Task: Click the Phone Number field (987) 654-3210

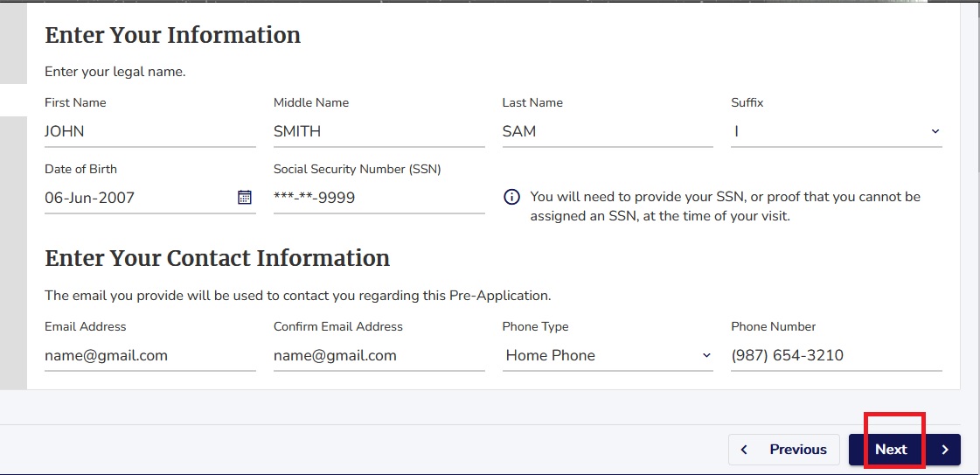Action: (837, 356)
